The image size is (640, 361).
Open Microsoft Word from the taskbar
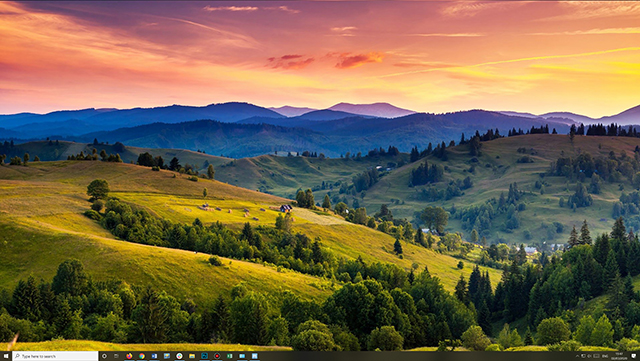pyautogui.click(x=154, y=356)
